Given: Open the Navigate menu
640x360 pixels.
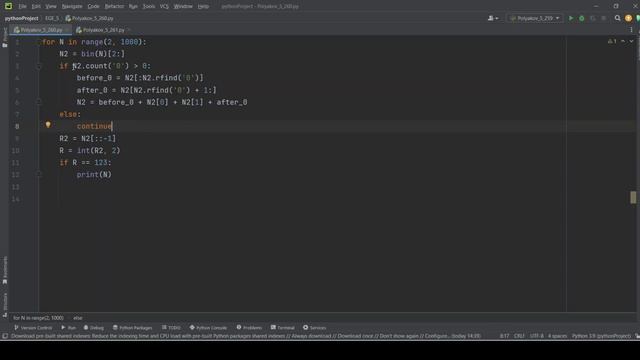Looking at the screenshot, I should [72, 6].
